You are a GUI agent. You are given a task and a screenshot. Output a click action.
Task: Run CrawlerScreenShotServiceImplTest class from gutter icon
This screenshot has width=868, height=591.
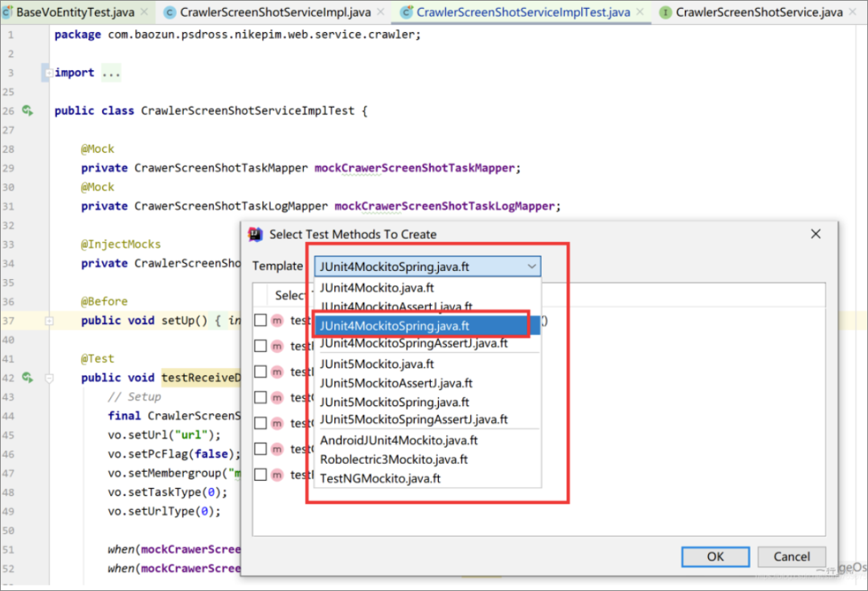click(x=27, y=110)
